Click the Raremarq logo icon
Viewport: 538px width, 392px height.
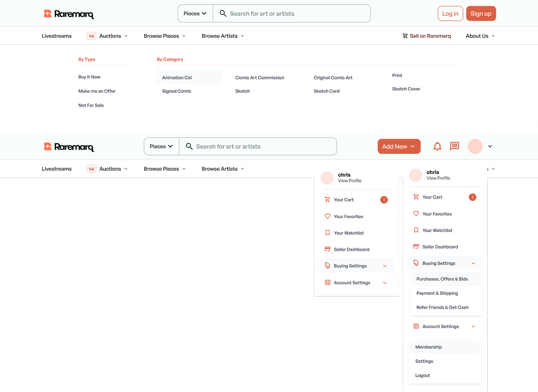(x=46, y=13)
